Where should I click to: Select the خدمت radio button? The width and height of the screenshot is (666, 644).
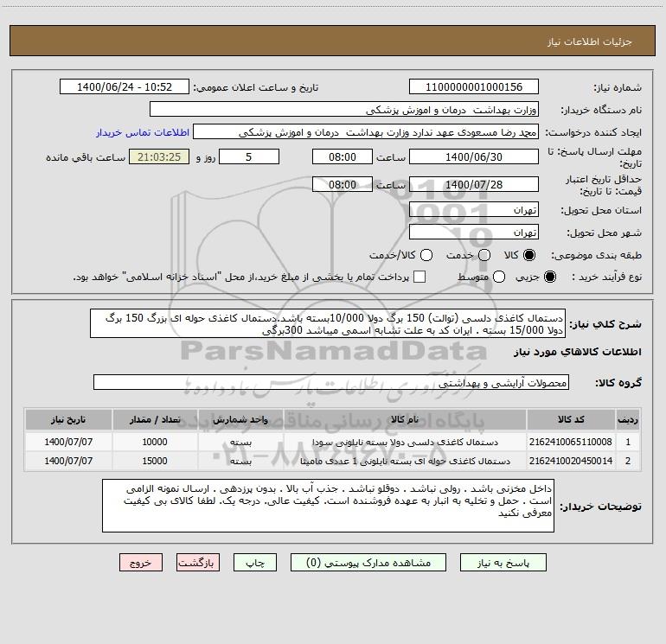pyautogui.click(x=484, y=255)
